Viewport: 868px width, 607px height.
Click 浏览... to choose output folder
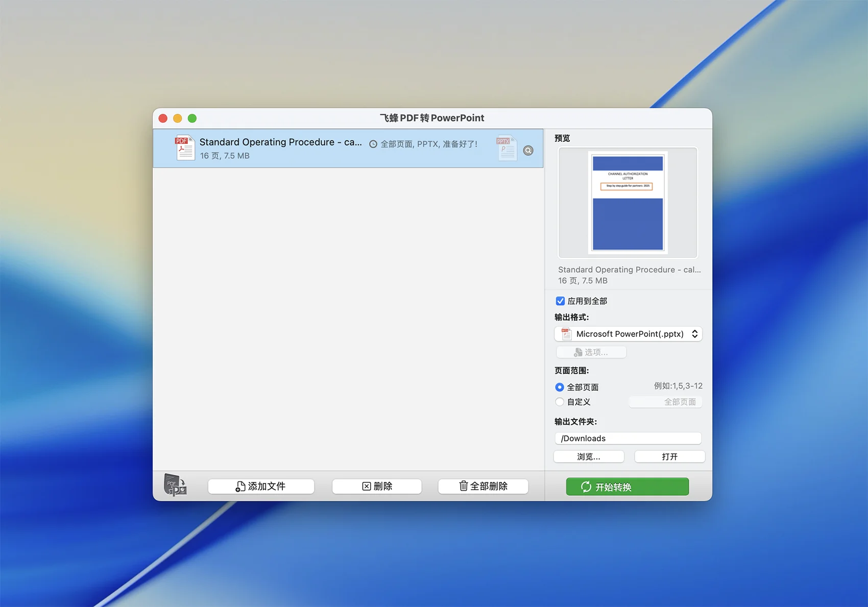pos(589,457)
